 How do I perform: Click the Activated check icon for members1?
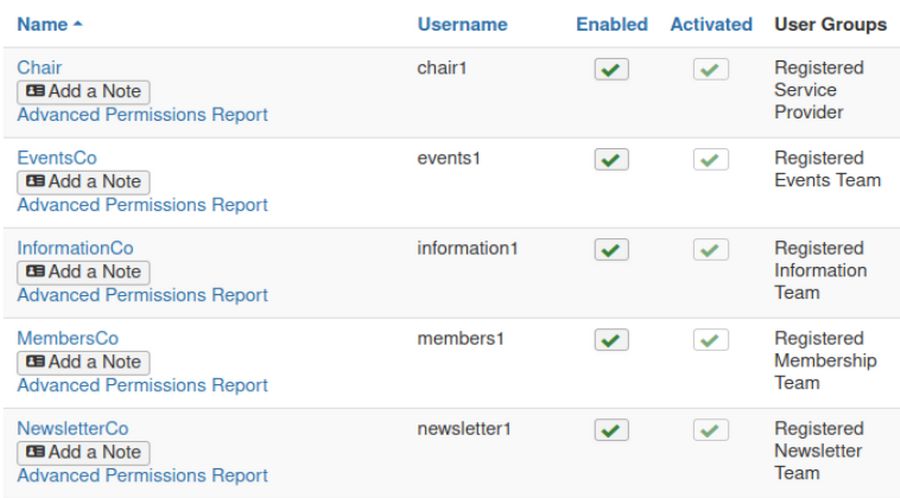pos(710,340)
